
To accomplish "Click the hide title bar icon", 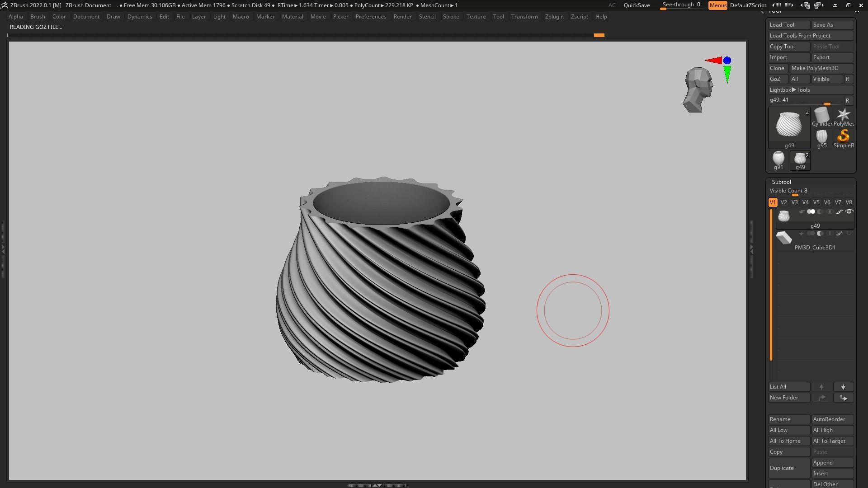I will coord(835,5).
